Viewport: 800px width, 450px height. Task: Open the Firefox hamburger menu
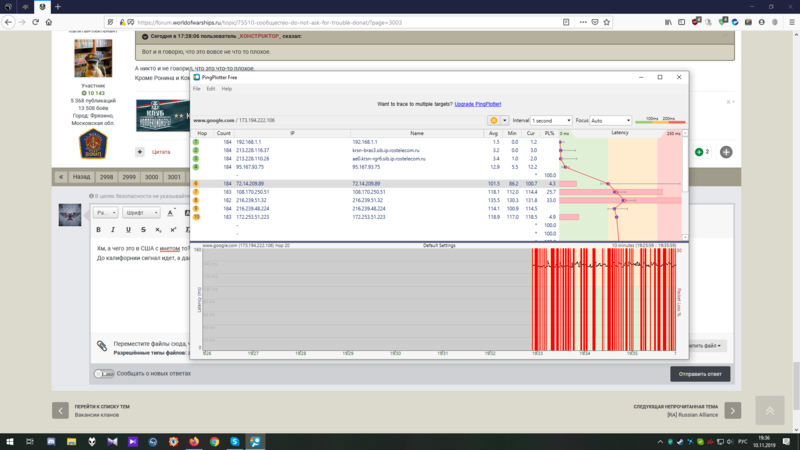click(792, 22)
